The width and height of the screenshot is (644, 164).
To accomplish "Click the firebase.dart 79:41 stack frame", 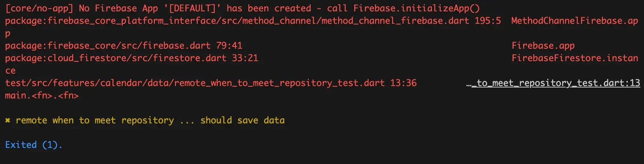I will coord(124,46).
